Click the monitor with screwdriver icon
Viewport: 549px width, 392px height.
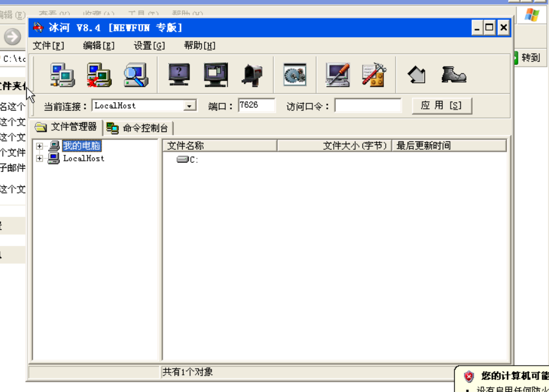(337, 75)
